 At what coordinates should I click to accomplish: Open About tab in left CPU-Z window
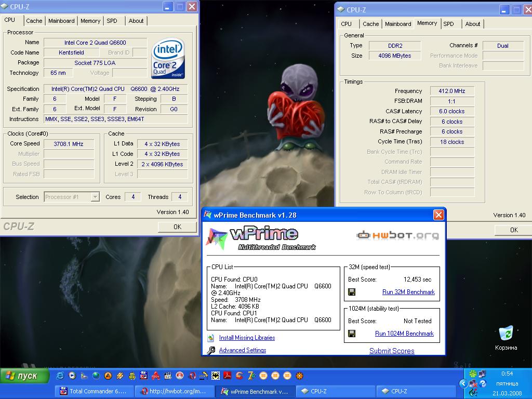coord(136,21)
